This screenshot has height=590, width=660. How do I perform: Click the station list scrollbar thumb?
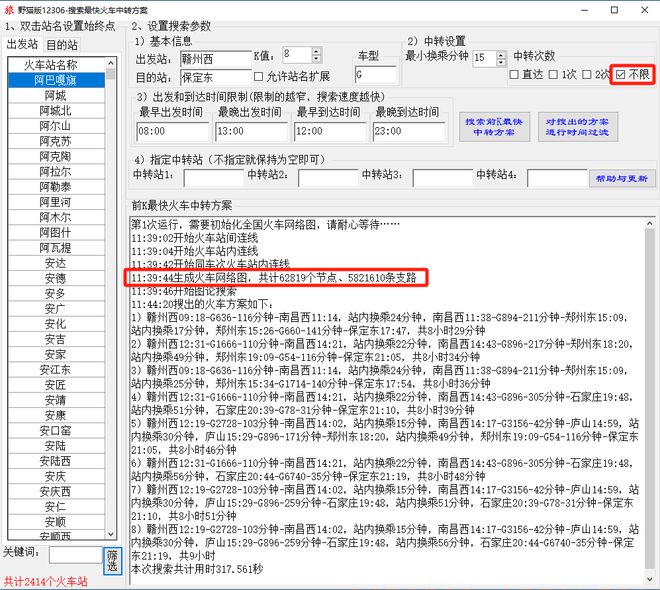tap(111, 74)
